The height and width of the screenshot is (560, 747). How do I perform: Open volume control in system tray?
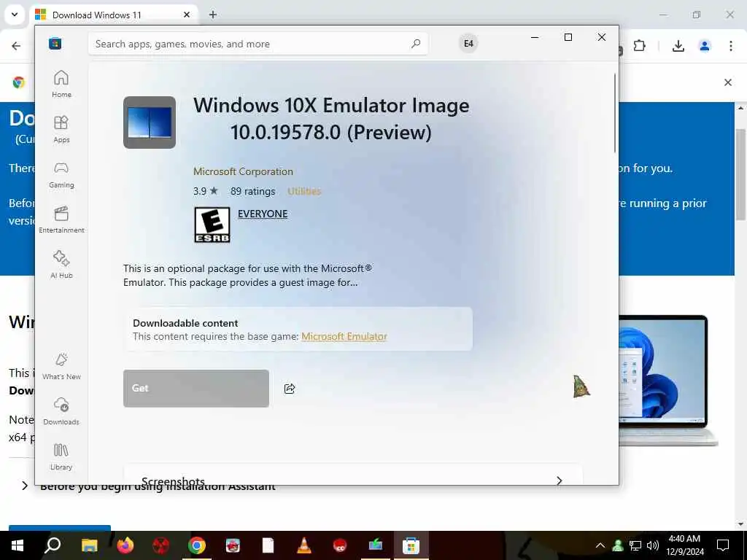[653, 545]
